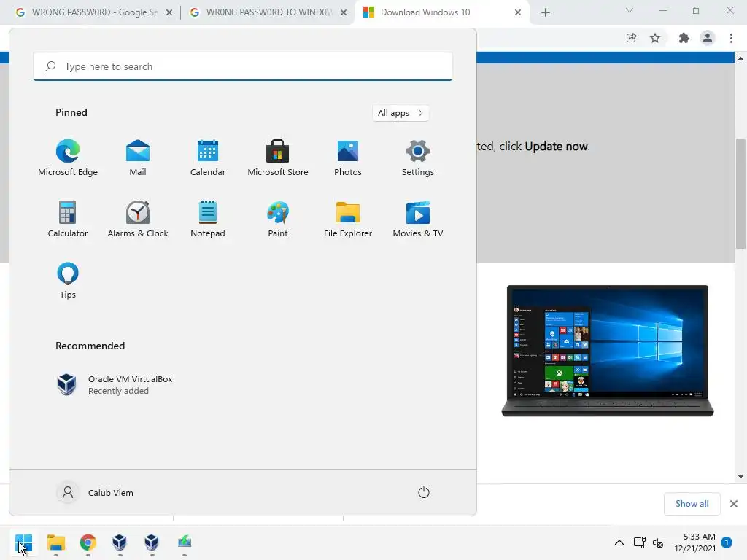Close the first Google Search tab
The image size is (747, 560).
[x=169, y=12]
